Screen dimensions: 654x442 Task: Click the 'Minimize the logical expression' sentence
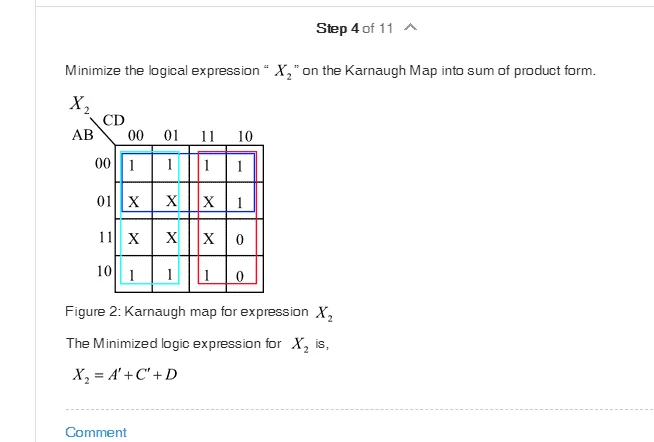[x=330, y=71]
